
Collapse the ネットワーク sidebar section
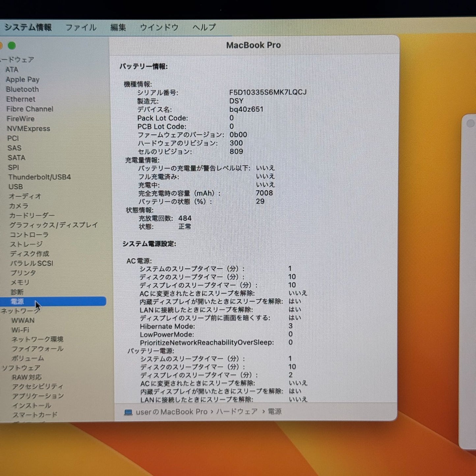click(x=20, y=311)
